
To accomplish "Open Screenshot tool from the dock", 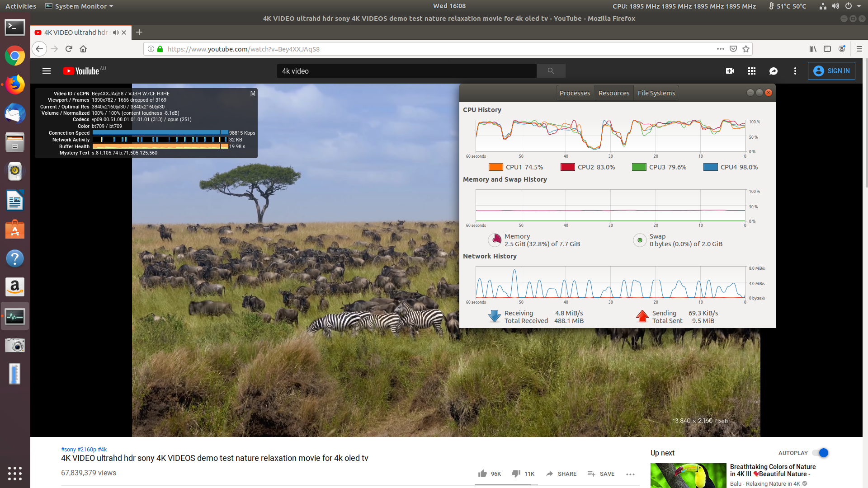I will [x=15, y=346].
